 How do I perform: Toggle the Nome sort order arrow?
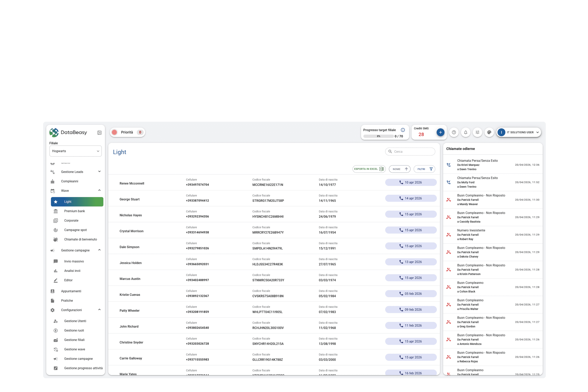pos(406,169)
